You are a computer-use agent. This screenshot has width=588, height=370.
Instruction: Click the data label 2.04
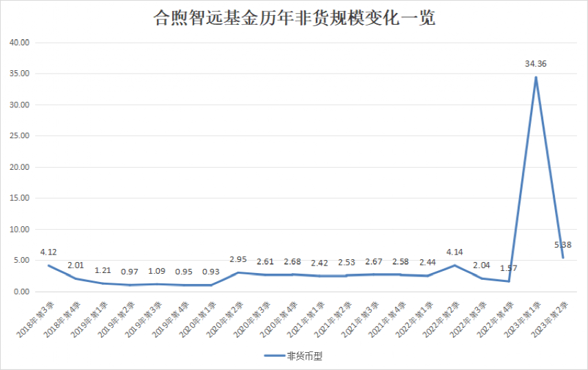click(x=481, y=265)
